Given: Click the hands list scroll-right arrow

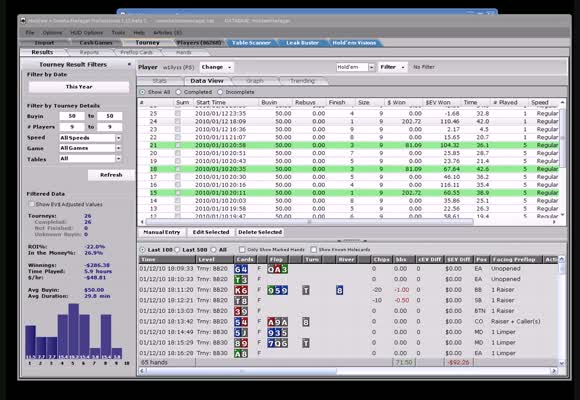Looking at the screenshot, I should click(554, 370).
